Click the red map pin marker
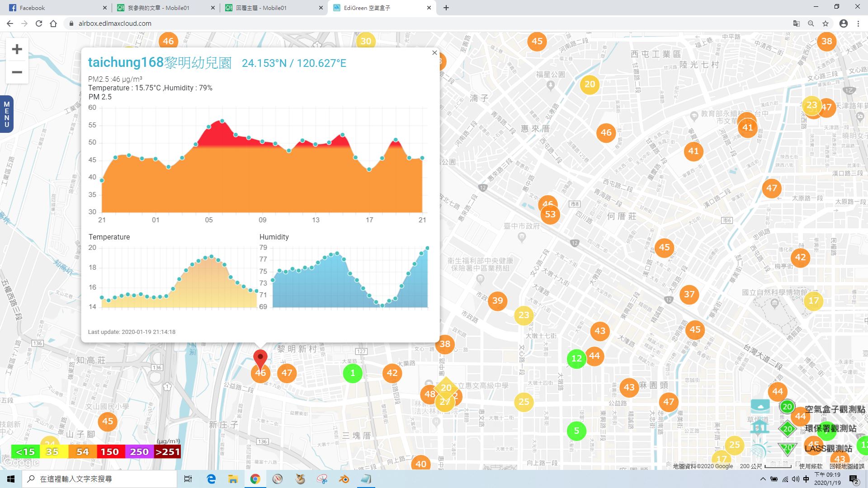868x488 pixels. coord(260,360)
